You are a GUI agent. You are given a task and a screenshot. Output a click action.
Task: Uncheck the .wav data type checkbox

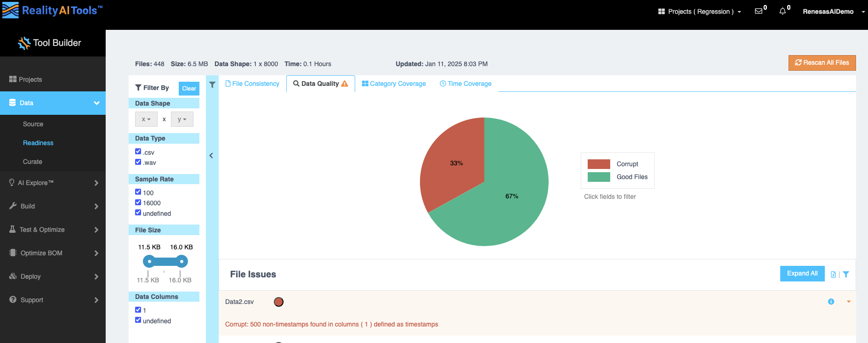point(138,162)
